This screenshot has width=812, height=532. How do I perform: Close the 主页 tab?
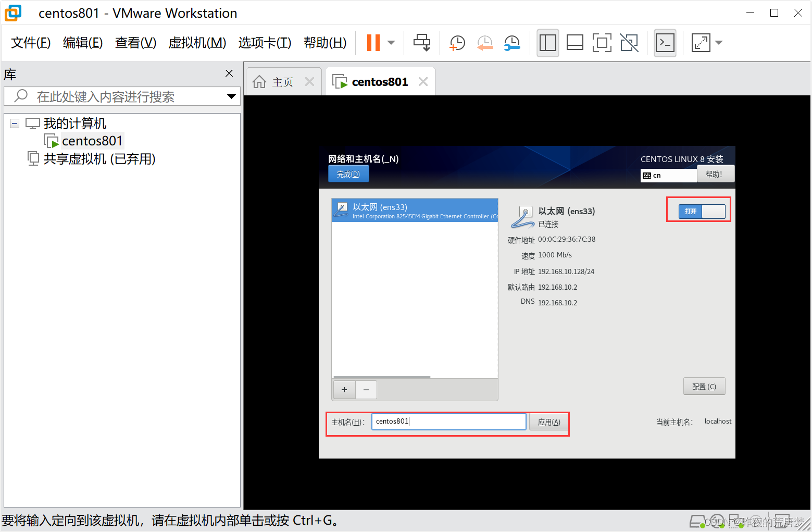(310, 82)
